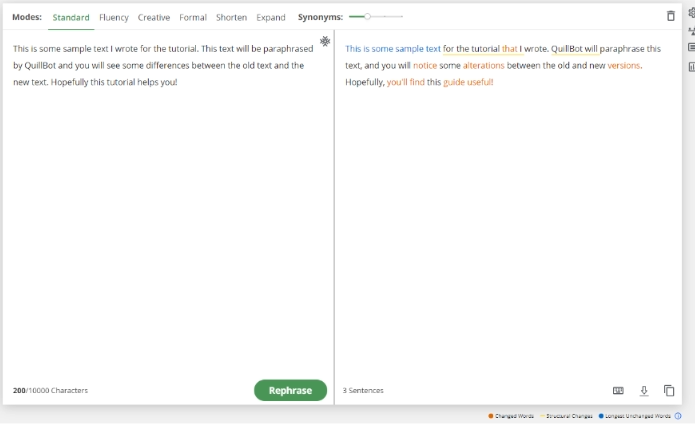Viewport: 695px width, 427px height.
Task: Open statistics chart icon in sidebar
Action: coord(691,67)
